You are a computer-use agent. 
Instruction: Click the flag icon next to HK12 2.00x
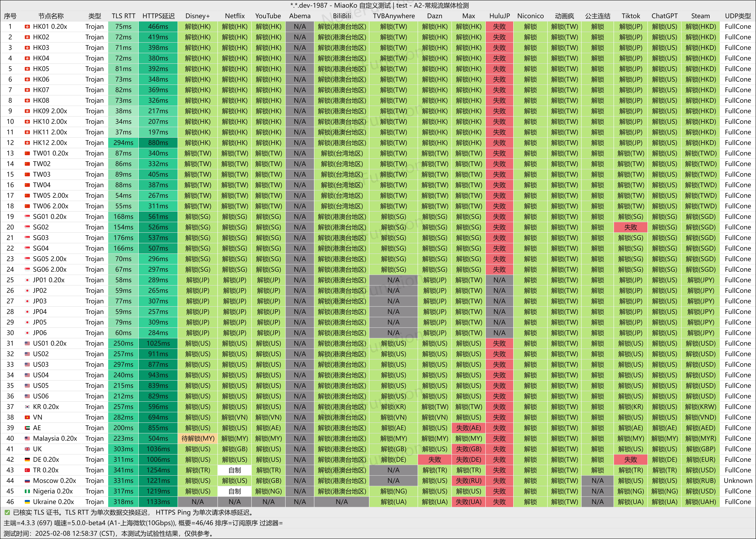tap(27, 143)
